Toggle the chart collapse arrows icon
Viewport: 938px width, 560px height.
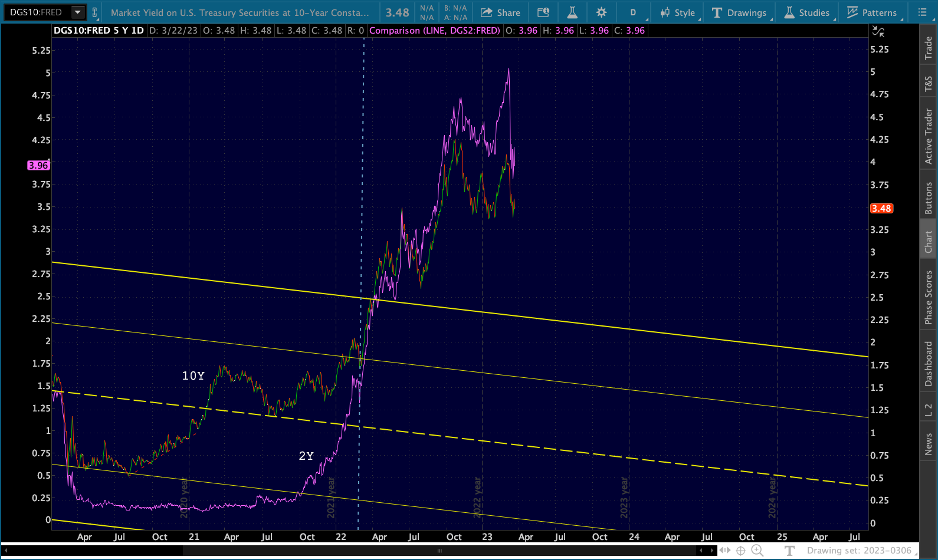point(878,32)
